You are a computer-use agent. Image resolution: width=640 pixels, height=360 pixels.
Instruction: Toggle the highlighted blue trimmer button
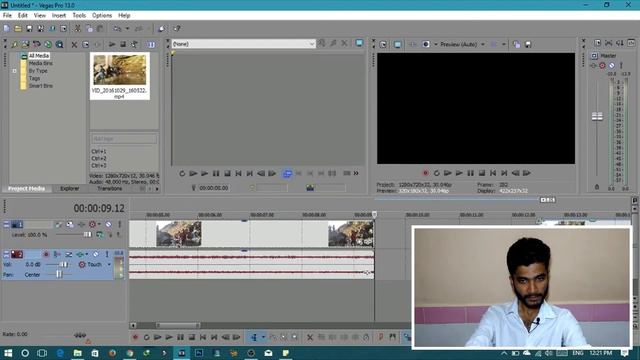click(x=287, y=173)
